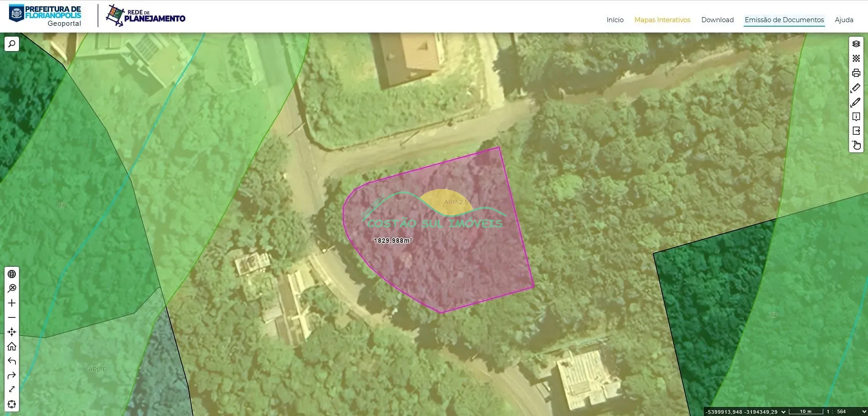Go forward to the next map view
This screenshot has height=416, width=868.
(x=12, y=375)
